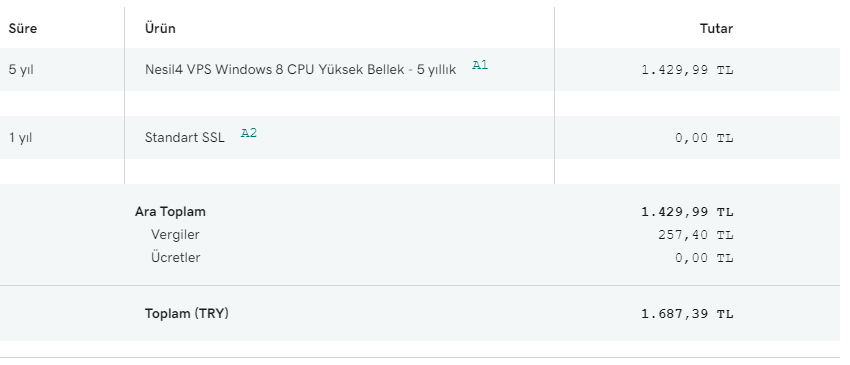This screenshot has height=365, width=850.
Task: Click the Tutar column header
Action: (x=716, y=28)
